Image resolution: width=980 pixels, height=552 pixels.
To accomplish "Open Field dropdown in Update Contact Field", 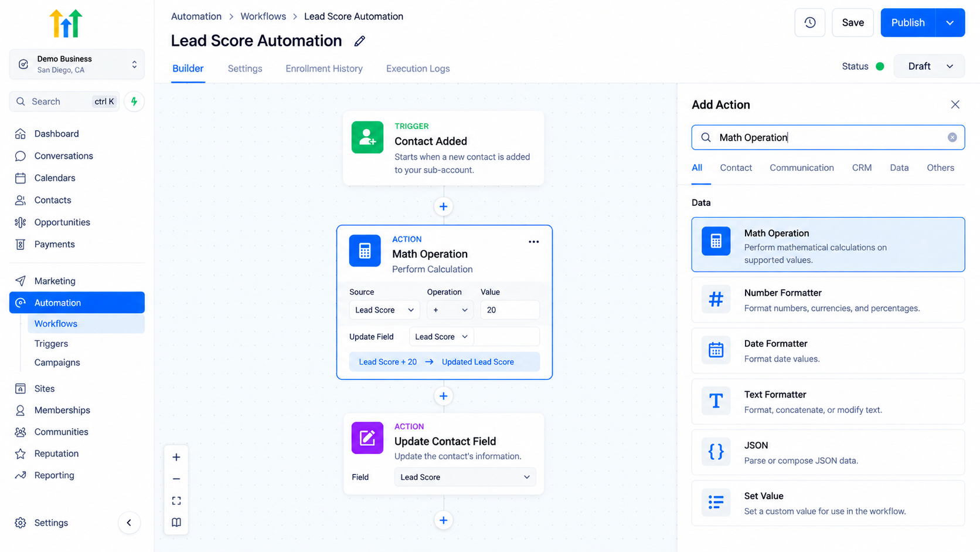I will [x=465, y=477].
